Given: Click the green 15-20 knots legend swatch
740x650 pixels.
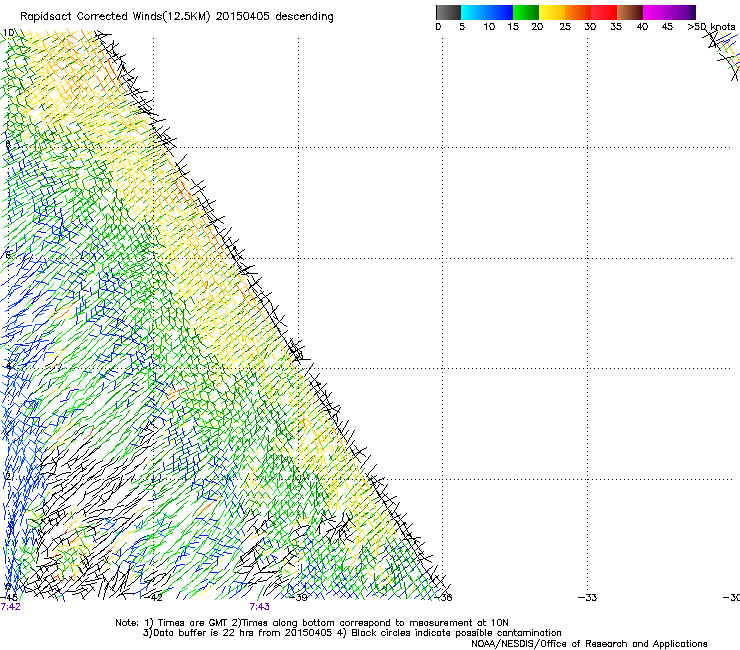Looking at the screenshot, I should click(526, 12).
